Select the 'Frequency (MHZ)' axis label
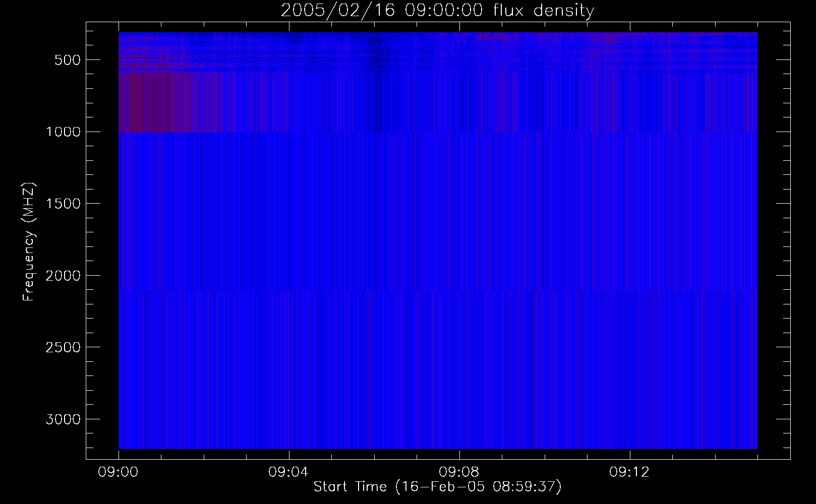Viewport: 816px width, 504px height. [x=29, y=241]
